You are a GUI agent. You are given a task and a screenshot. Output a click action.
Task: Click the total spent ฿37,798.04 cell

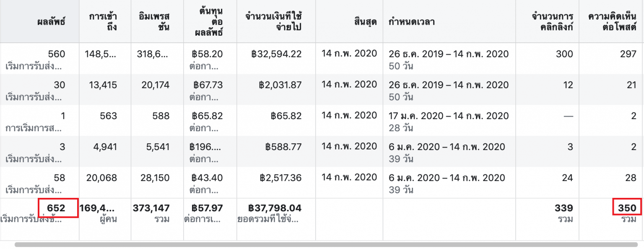[x=275, y=208]
